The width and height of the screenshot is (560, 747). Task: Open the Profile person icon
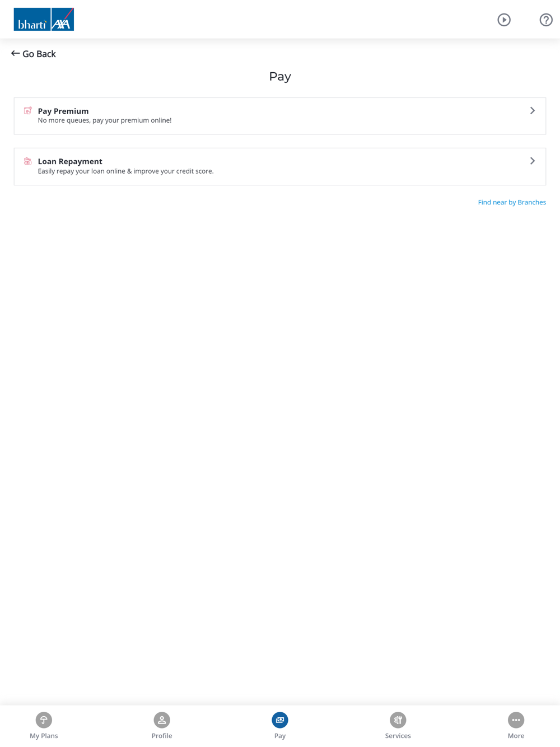click(x=162, y=720)
